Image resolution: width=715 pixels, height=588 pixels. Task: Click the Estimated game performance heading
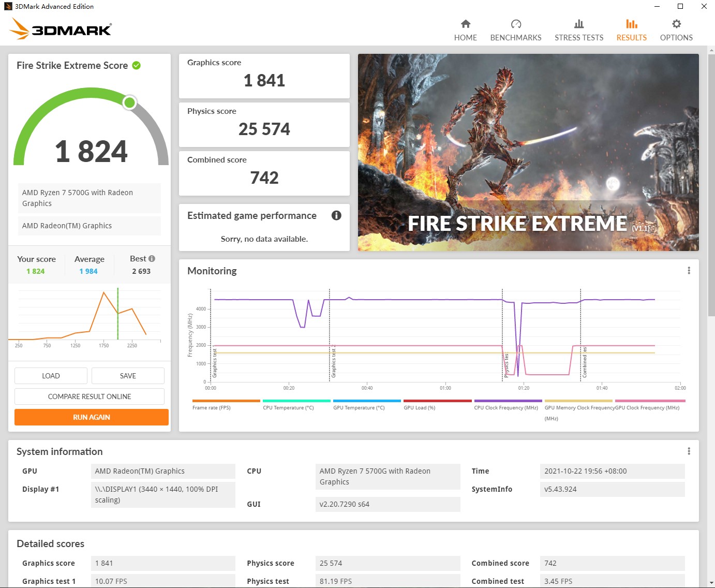pos(252,216)
